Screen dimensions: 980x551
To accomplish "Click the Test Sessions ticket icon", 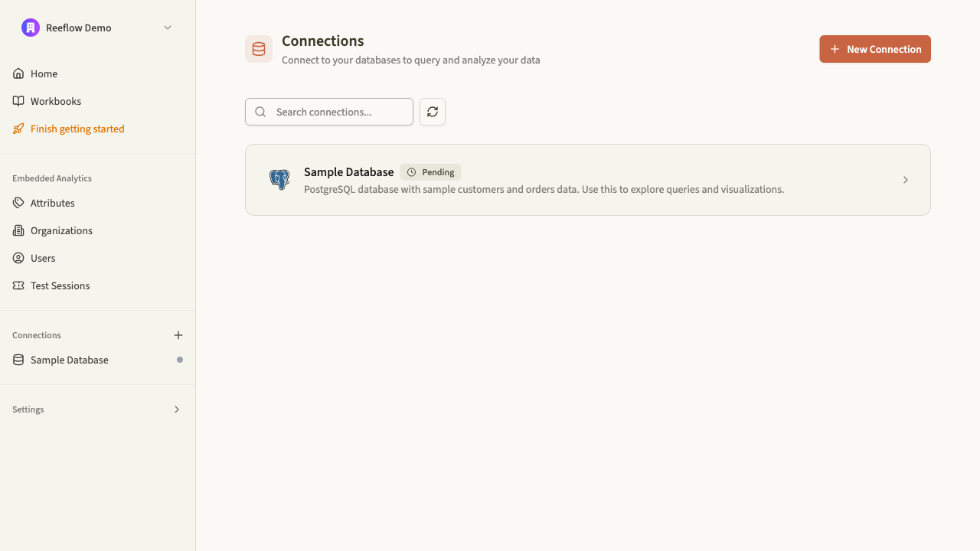I will point(18,285).
